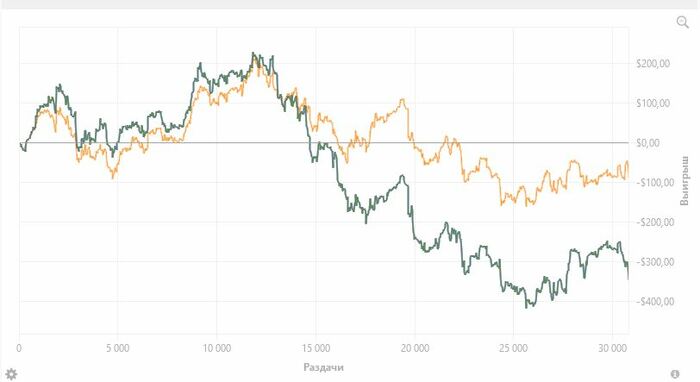Click the green line's lowest point near -$400
Image resolution: width=700 pixels, height=382 pixels.
coord(526,307)
